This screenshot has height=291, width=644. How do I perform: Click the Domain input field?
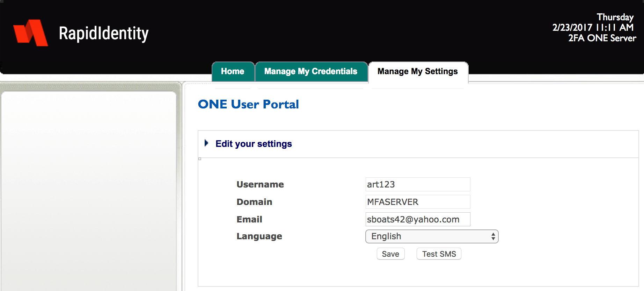coord(418,202)
